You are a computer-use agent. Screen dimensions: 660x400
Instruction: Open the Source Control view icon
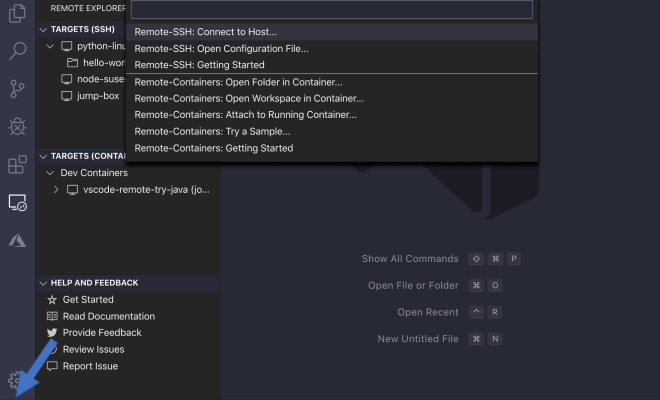17,89
